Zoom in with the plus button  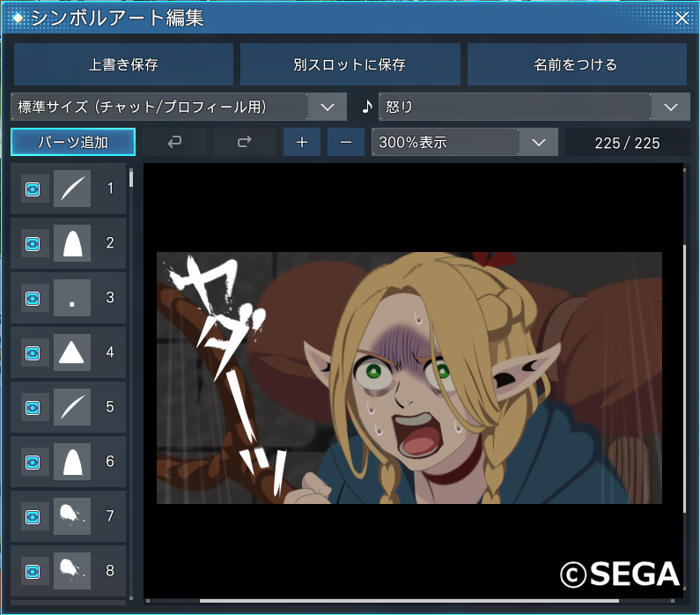[302, 142]
